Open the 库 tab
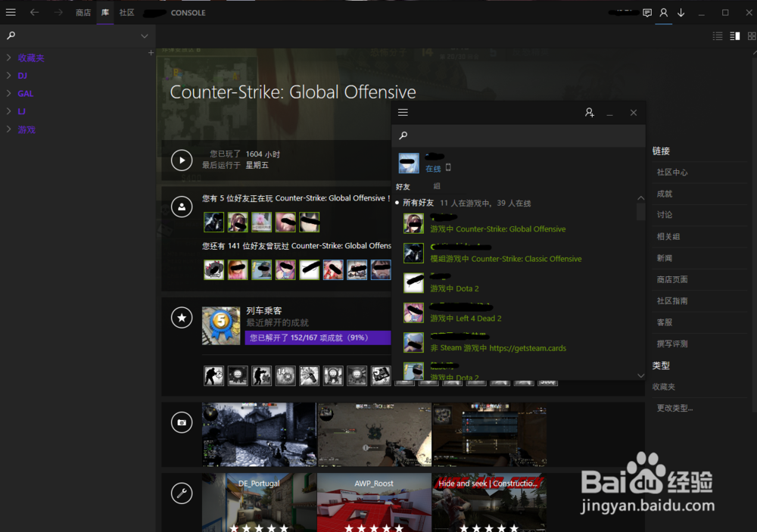The image size is (757, 532). click(105, 13)
